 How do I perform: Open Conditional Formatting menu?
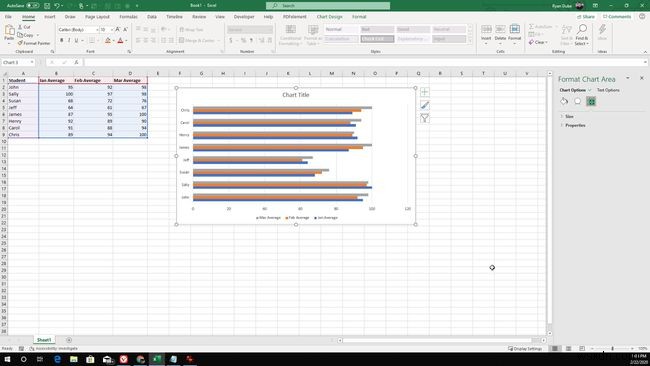(290, 35)
